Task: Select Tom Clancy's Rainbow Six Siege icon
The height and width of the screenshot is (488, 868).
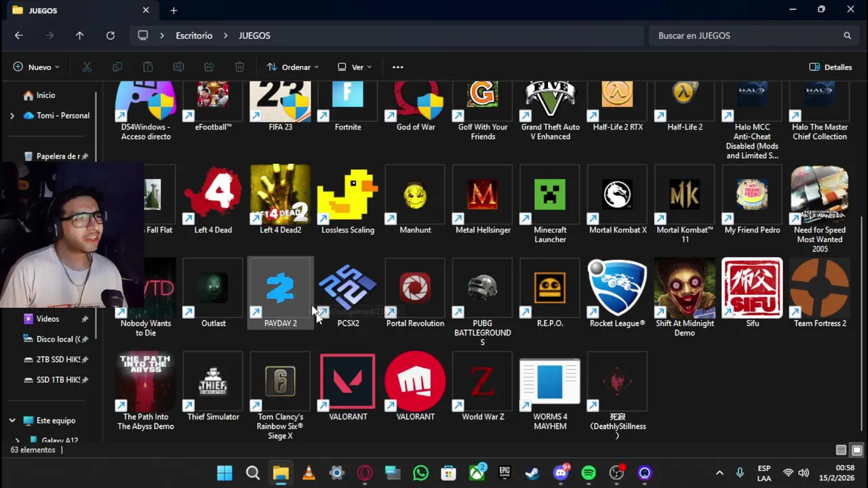Action: point(280,382)
